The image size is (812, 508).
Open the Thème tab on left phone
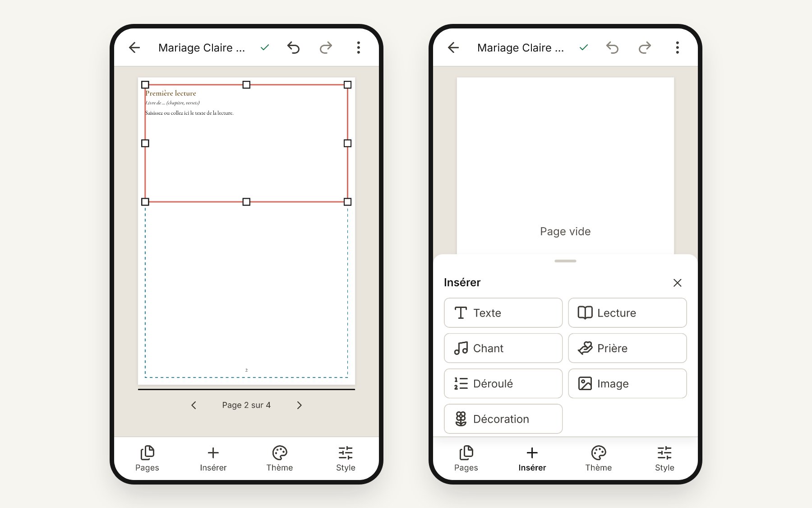(x=280, y=458)
